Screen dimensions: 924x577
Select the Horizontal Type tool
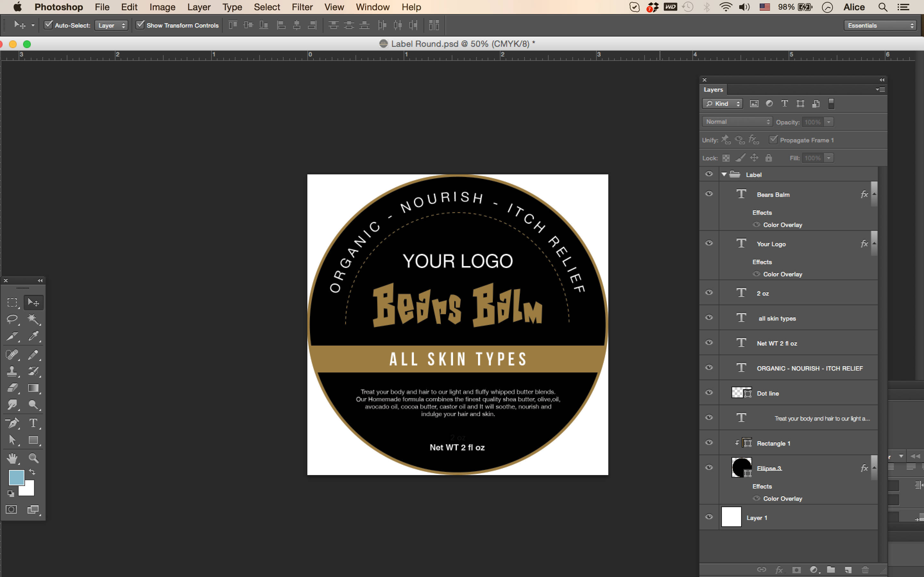point(34,423)
